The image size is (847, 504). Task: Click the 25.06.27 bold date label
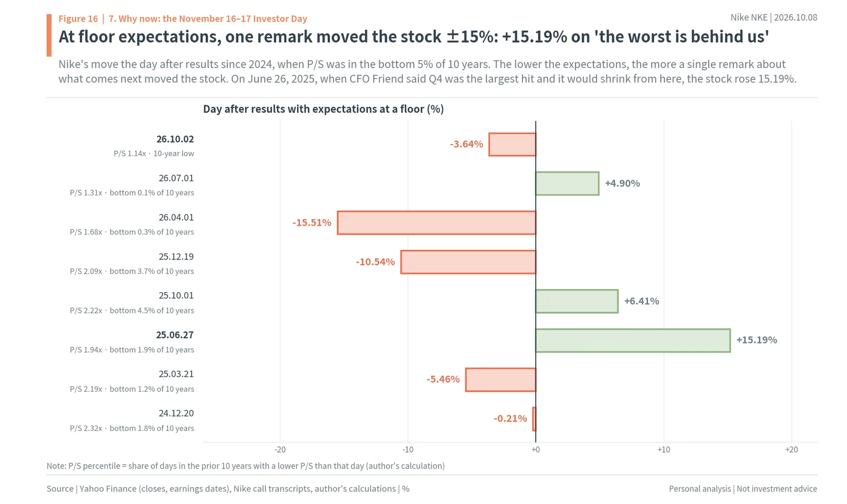pos(175,335)
